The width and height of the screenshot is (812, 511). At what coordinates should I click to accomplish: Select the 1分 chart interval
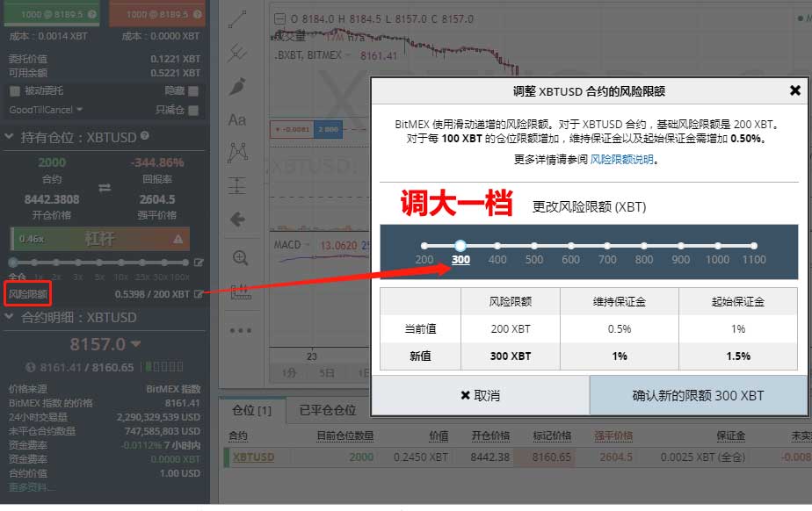click(x=289, y=373)
